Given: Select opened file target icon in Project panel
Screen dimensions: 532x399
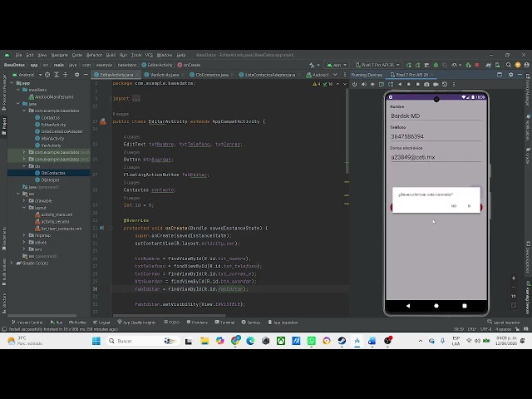Looking at the screenshot, I should point(47,74).
